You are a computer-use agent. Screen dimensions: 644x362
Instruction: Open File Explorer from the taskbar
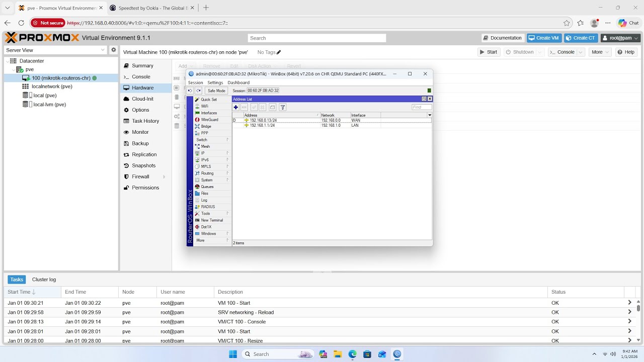pos(337,354)
